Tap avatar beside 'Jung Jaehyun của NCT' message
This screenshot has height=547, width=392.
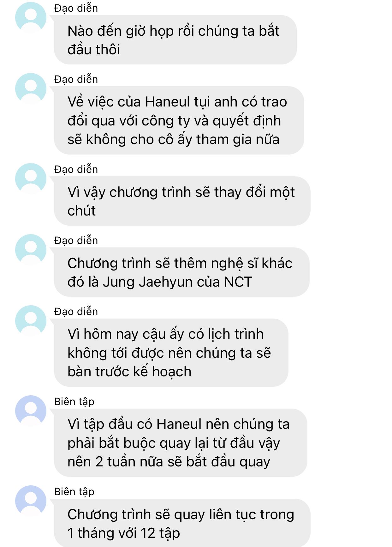click(31, 250)
